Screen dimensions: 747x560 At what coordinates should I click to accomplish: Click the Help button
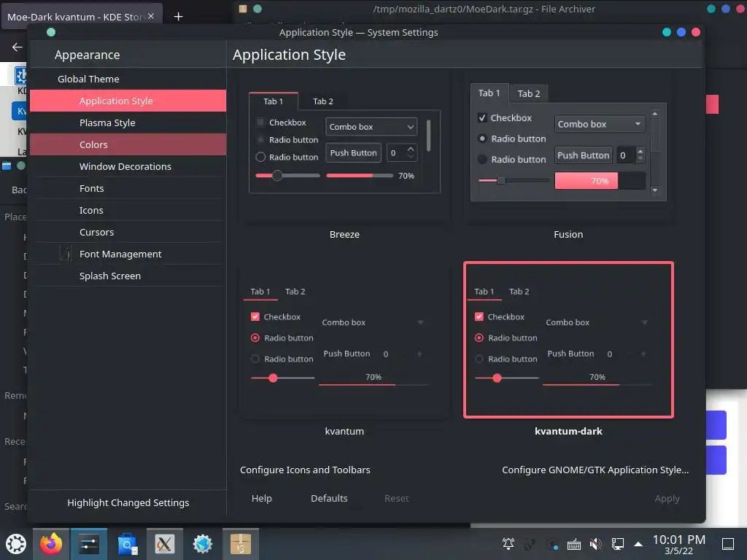click(x=262, y=499)
